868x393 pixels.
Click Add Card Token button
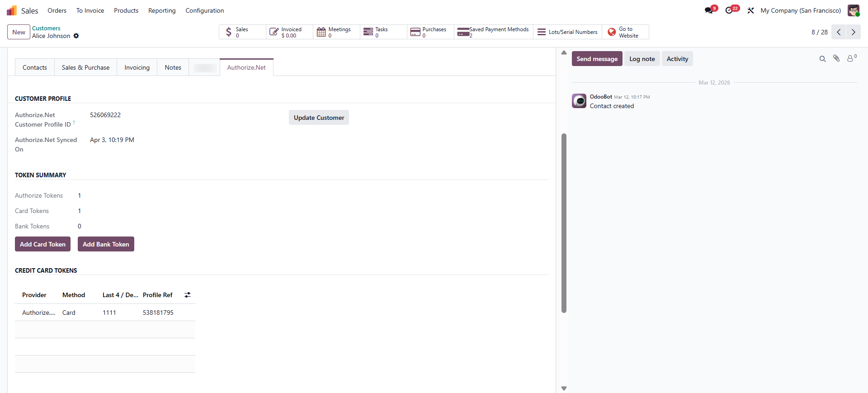coord(42,244)
